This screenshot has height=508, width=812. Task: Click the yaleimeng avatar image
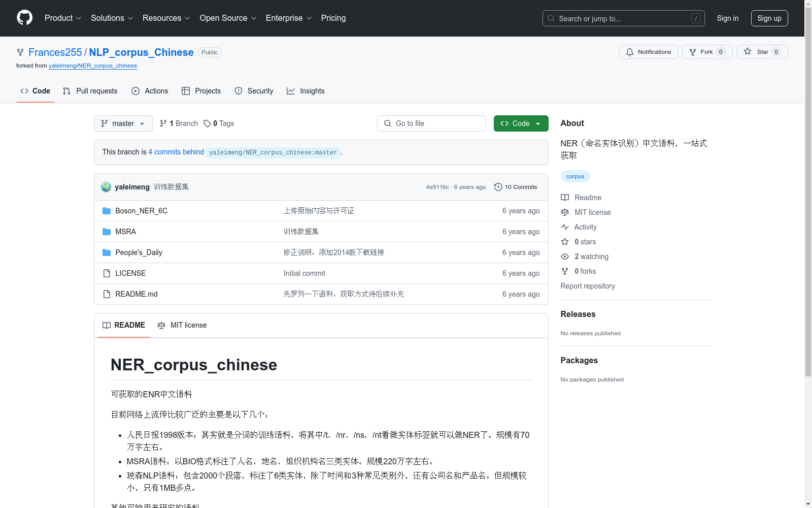(x=106, y=187)
